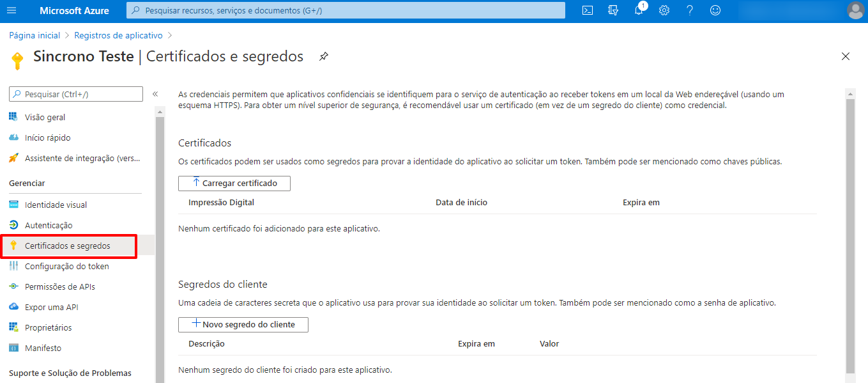Open the user account avatar
868x383 pixels.
click(855, 10)
